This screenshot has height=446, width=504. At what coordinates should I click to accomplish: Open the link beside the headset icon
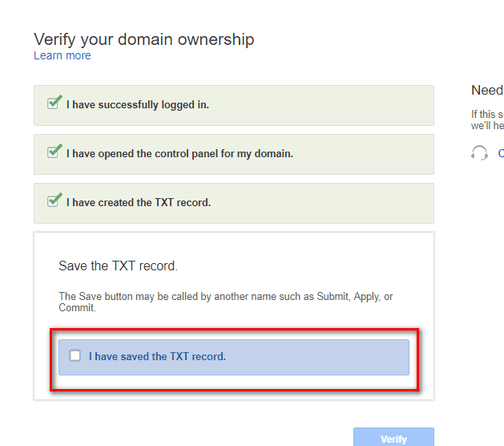pos(501,153)
